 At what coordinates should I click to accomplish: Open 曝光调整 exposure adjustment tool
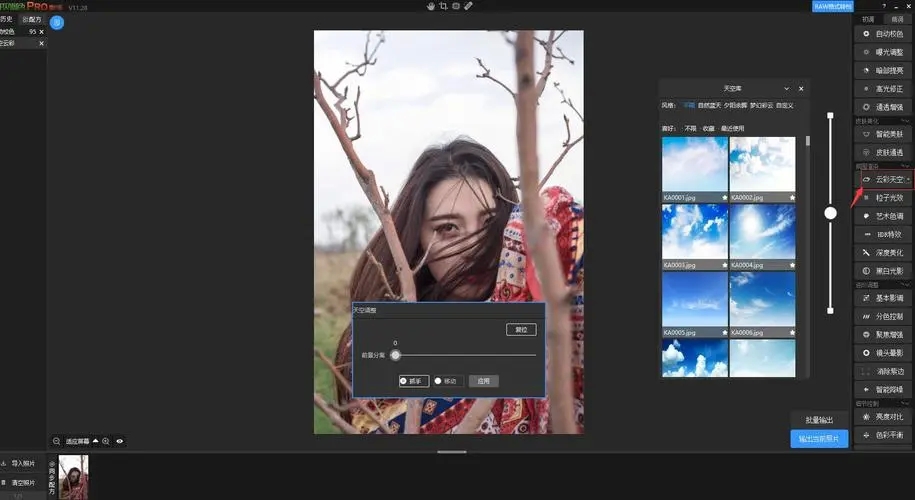click(x=882, y=52)
